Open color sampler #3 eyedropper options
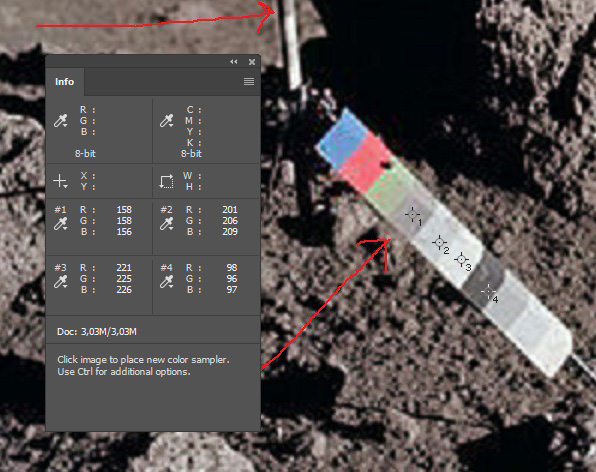 click(60, 282)
